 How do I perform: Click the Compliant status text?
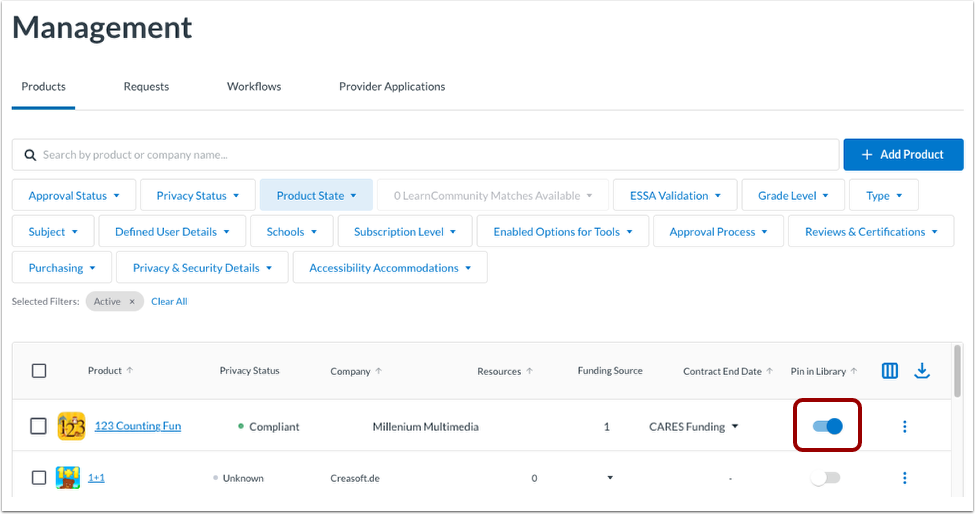(274, 427)
